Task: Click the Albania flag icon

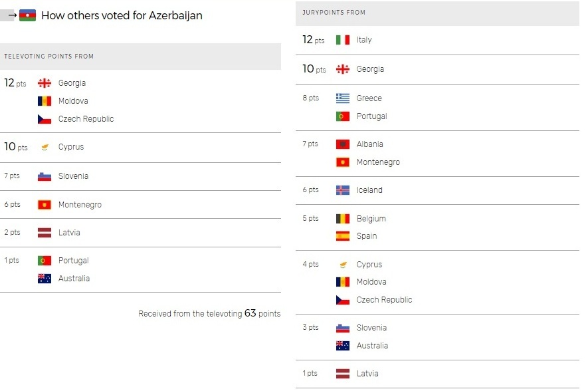Action: pyautogui.click(x=343, y=144)
